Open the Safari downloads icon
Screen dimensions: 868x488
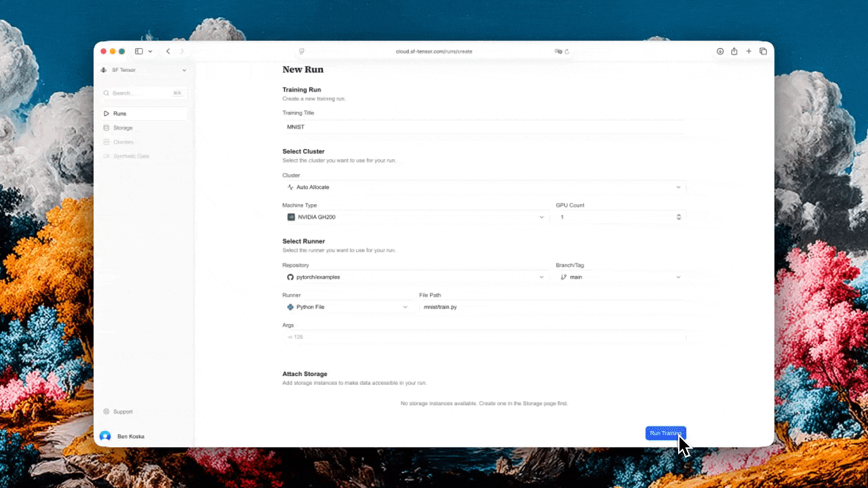(x=720, y=52)
